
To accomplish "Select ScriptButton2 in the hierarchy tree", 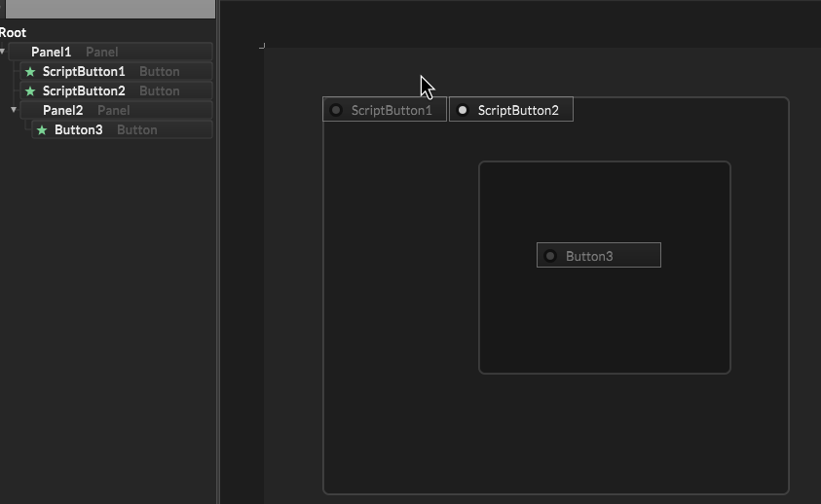I will click(84, 90).
